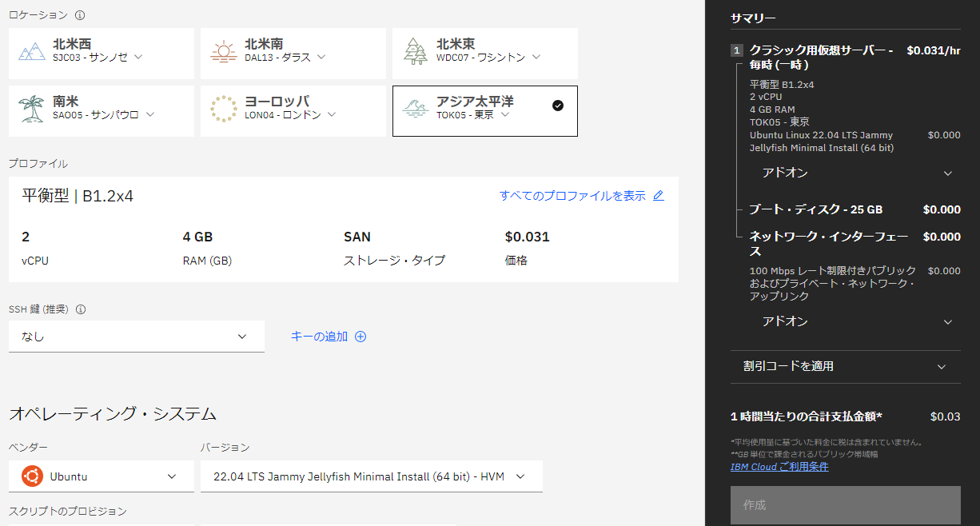
Task: Select the 南米 region card
Action: 102,111
